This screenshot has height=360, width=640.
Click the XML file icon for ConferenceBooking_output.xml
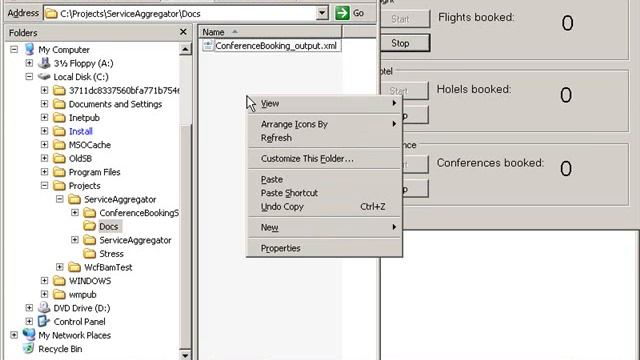click(x=208, y=45)
